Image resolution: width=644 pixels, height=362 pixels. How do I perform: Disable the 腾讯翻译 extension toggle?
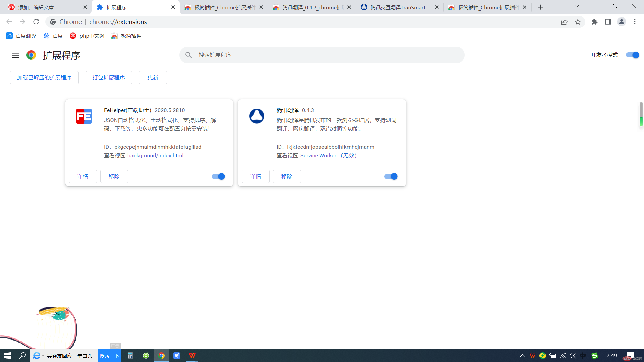point(391,176)
